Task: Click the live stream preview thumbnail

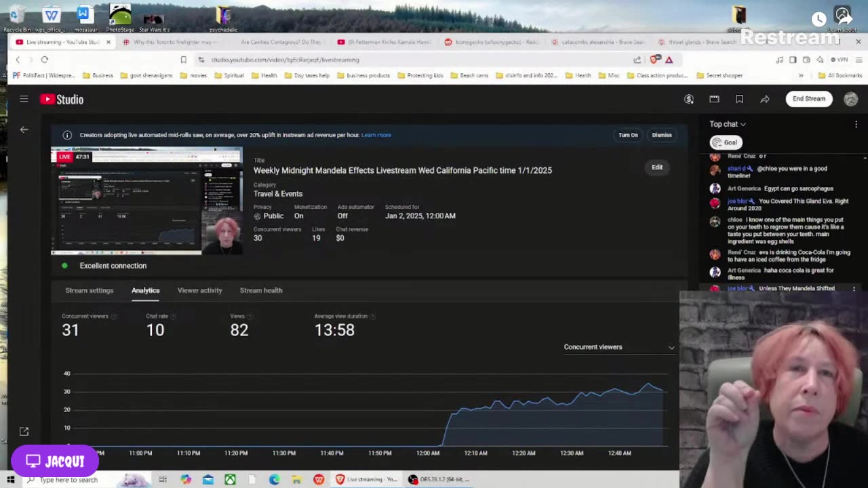Action: coord(146,201)
